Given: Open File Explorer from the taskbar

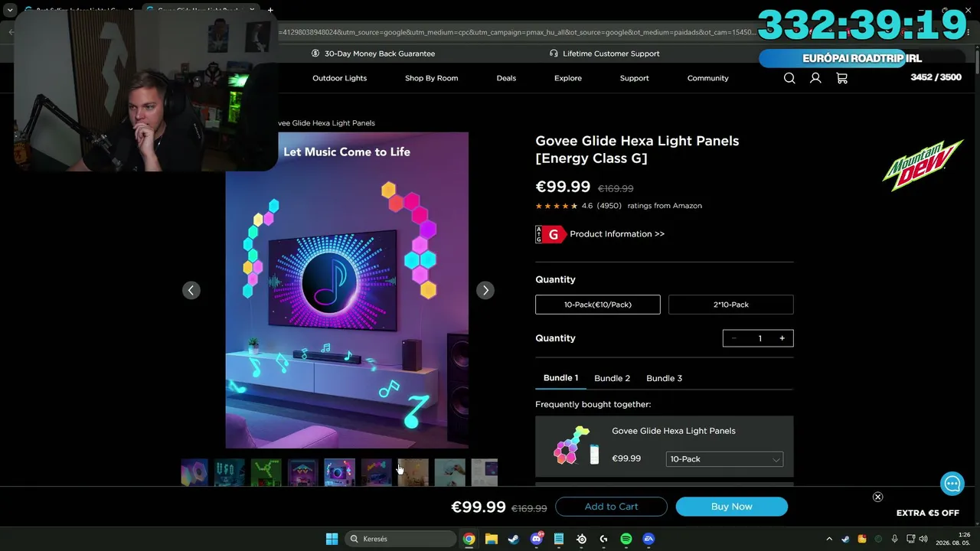Looking at the screenshot, I should (492, 539).
